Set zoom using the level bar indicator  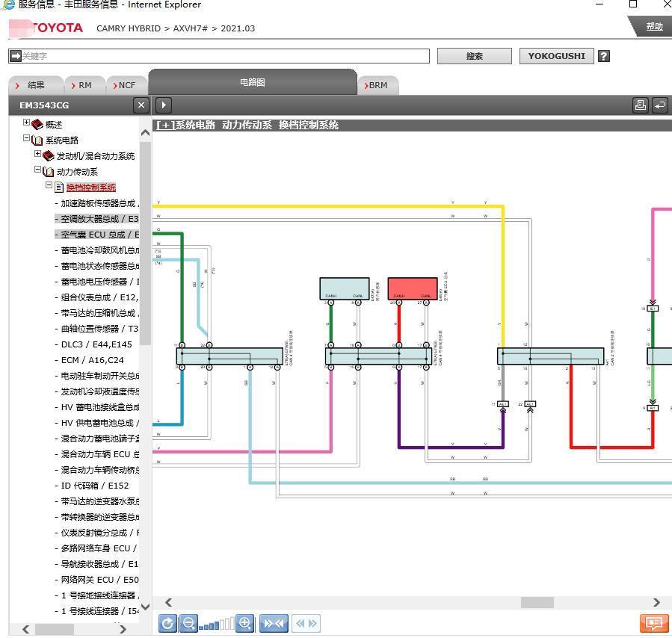(x=217, y=624)
